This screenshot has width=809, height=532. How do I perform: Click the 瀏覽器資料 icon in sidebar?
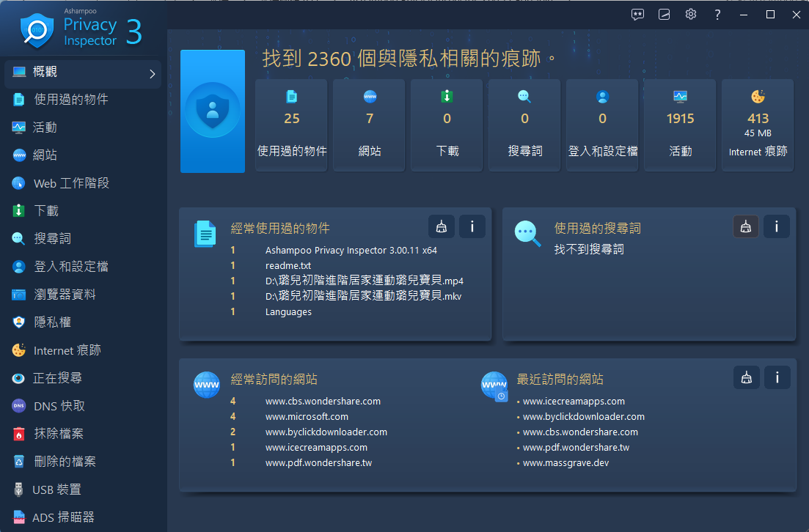click(x=18, y=295)
